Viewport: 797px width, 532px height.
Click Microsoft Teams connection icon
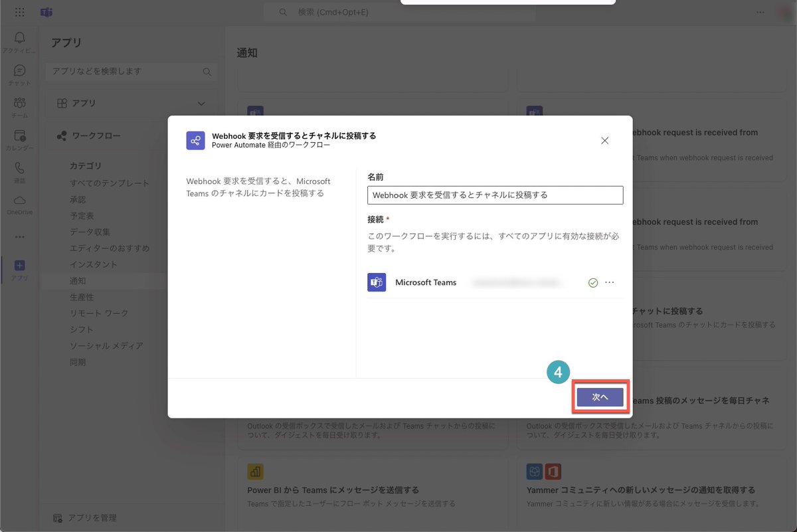[377, 282]
